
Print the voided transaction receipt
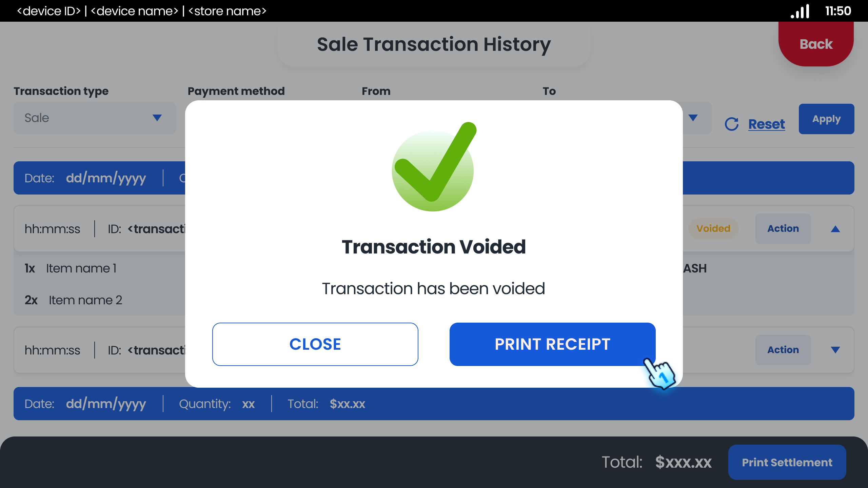(x=552, y=344)
